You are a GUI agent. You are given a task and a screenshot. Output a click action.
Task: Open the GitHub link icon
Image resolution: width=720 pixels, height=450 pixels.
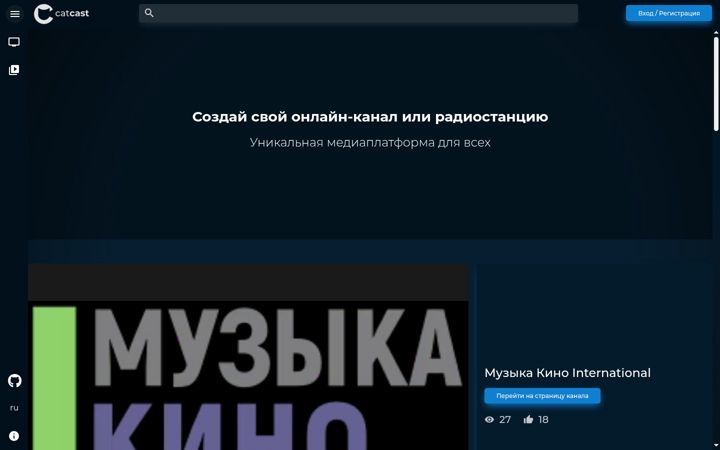coord(14,381)
